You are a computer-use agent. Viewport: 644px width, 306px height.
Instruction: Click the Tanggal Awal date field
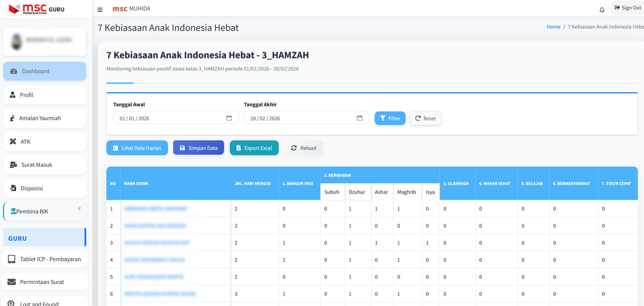point(176,118)
